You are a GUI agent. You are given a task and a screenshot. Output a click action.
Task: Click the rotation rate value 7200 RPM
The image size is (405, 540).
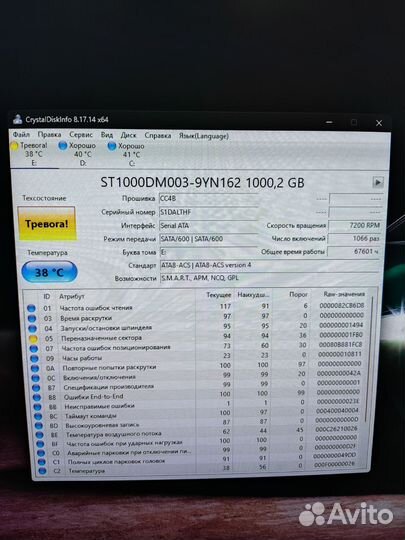[355, 226]
